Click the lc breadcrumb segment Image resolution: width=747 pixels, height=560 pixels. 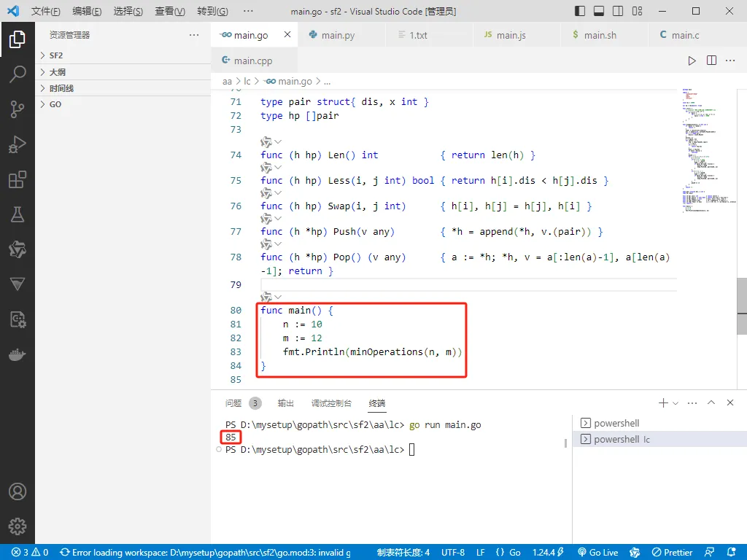pyautogui.click(x=247, y=82)
